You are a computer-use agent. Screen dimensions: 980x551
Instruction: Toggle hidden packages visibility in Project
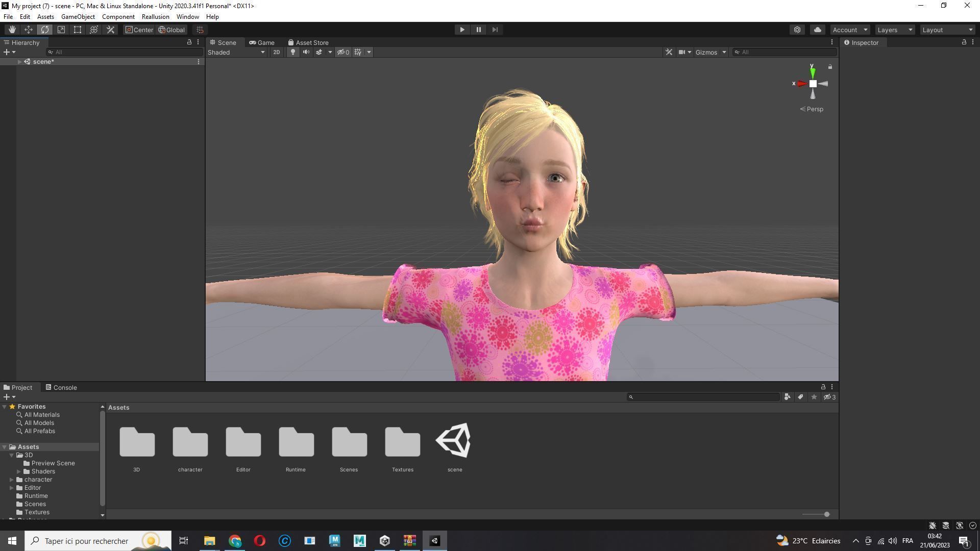(829, 397)
